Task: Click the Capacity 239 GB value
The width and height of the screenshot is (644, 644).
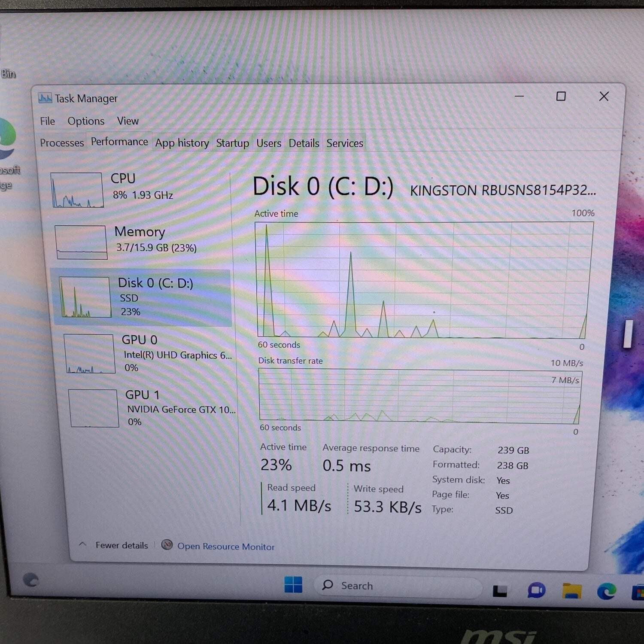Action: 513,450
